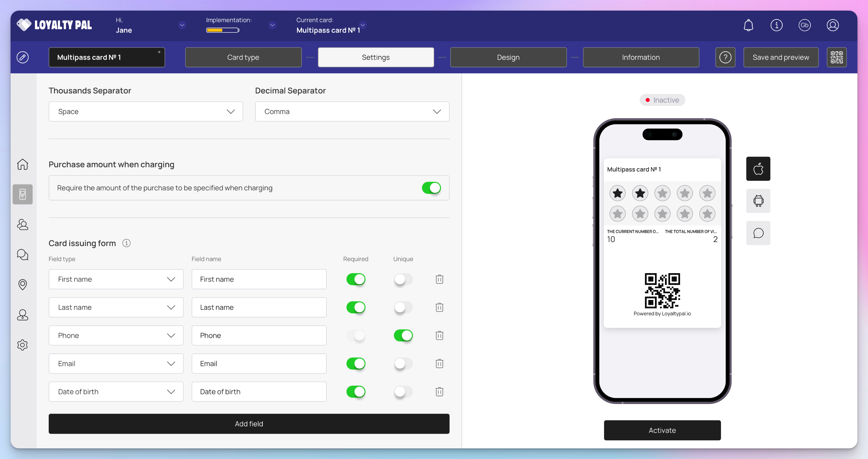Switch to the Design tab
Image resolution: width=868 pixels, height=459 pixels.
coord(508,57)
